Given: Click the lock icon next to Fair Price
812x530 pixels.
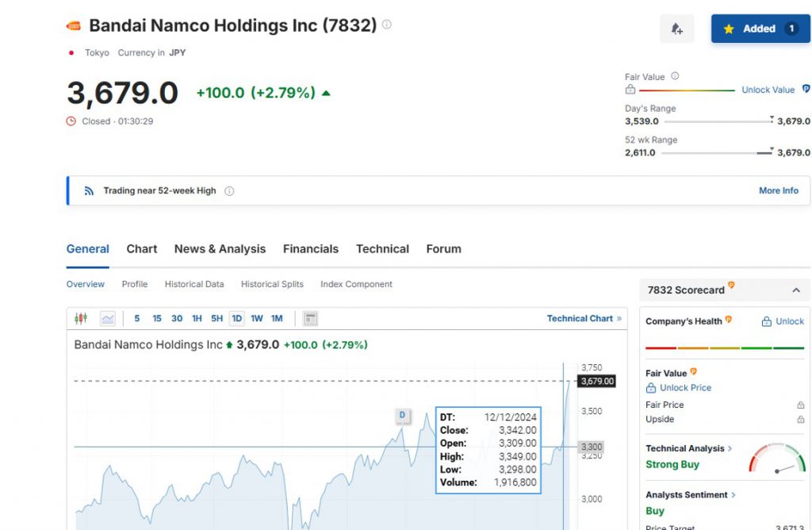Looking at the screenshot, I should pos(800,405).
